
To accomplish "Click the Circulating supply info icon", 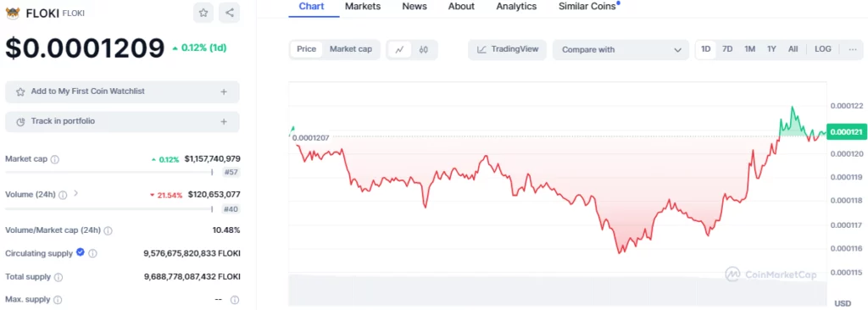I will [x=93, y=253].
